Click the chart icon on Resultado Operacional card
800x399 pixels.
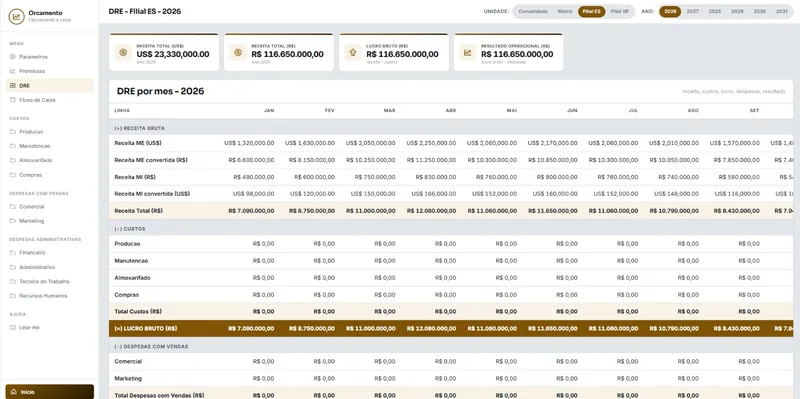pyautogui.click(x=468, y=52)
